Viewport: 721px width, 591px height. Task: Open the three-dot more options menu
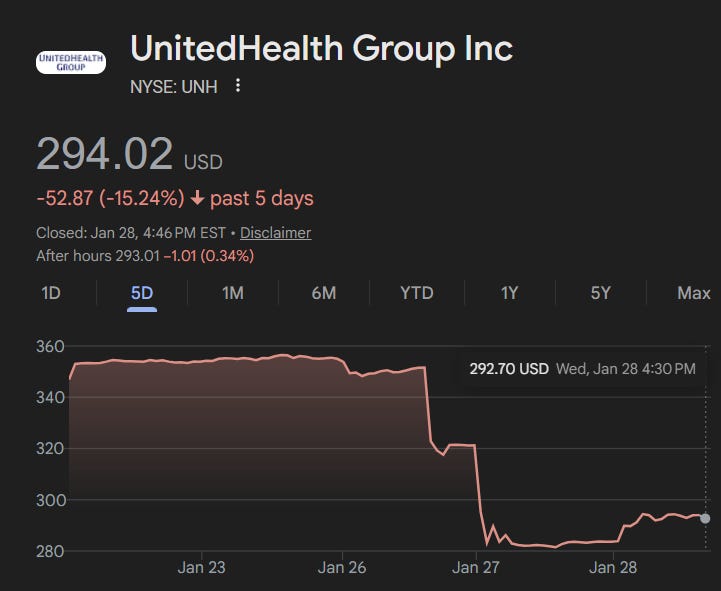(238, 86)
